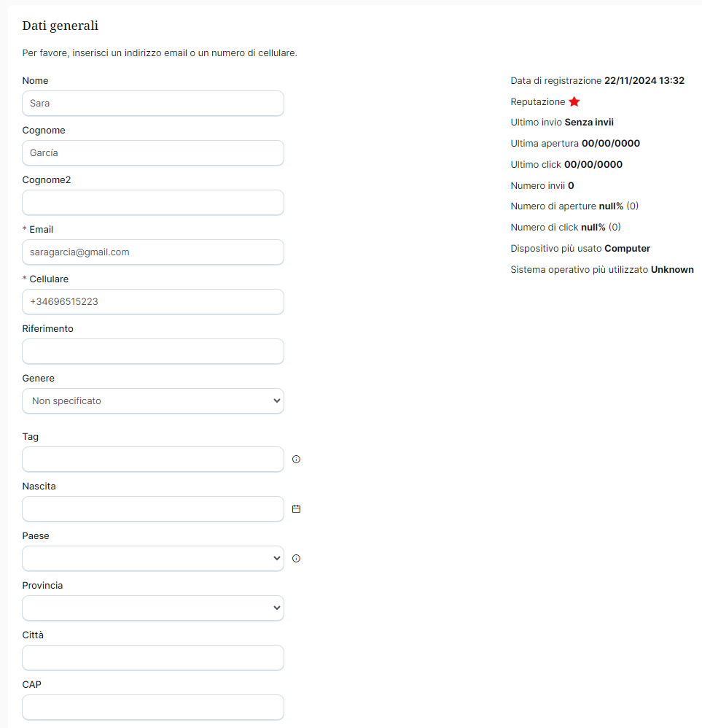Click into the Email field
This screenshot has width=702, height=728.
153,252
